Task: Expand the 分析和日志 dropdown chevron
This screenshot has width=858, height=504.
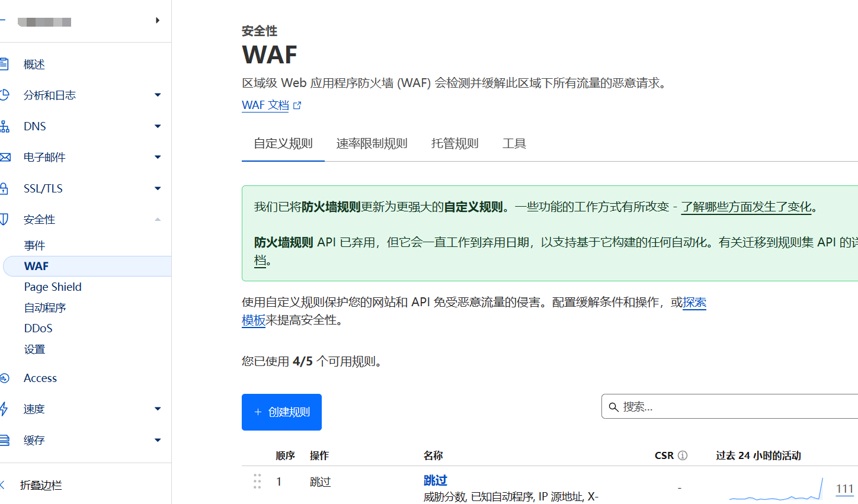Action: tap(158, 95)
